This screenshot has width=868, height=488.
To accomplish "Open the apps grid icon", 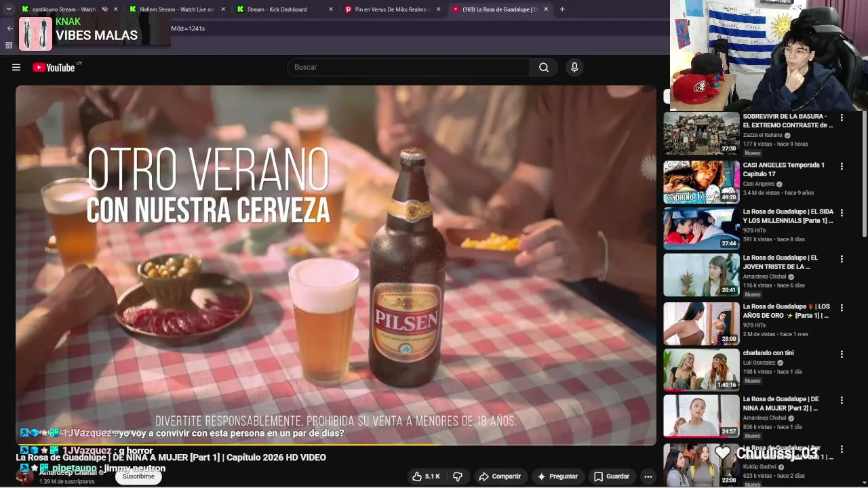I will point(9,45).
